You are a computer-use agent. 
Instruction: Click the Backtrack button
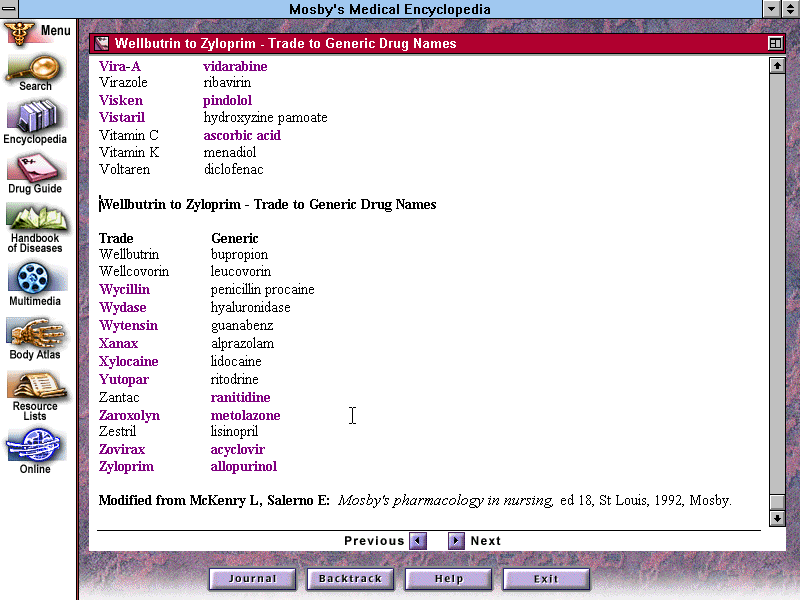(x=351, y=579)
